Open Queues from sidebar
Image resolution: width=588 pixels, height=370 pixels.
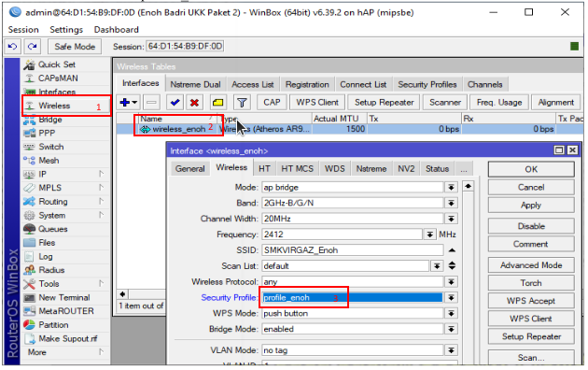[x=53, y=229]
